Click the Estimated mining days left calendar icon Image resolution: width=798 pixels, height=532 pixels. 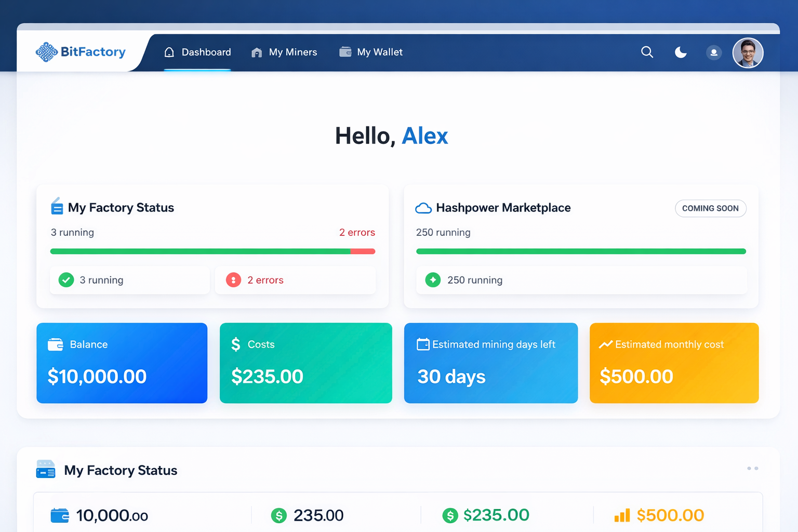pyautogui.click(x=423, y=344)
